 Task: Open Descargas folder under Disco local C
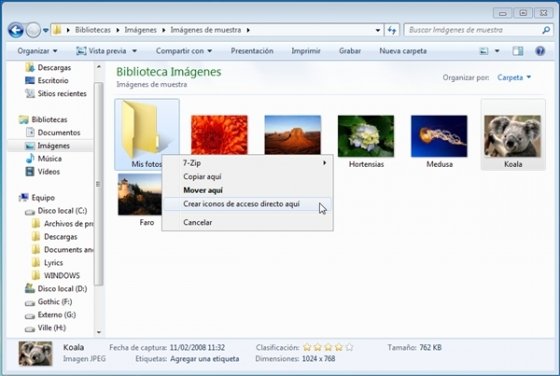(55, 237)
